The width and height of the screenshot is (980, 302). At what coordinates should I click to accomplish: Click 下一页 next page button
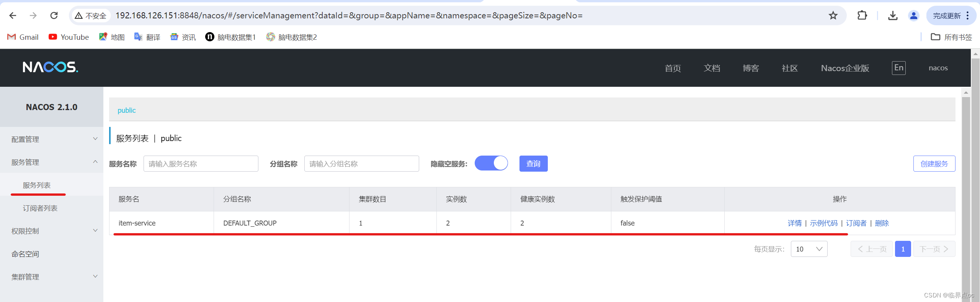coord(934,249)
